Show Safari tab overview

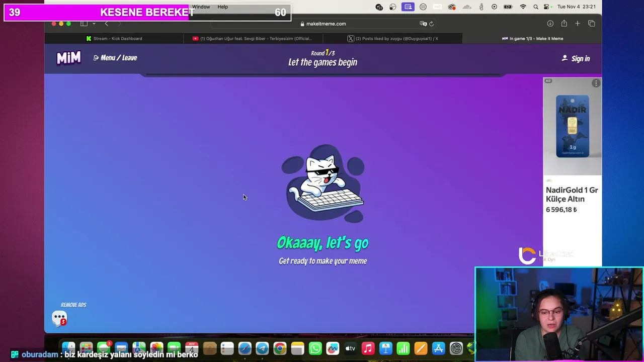(x=592, y=24)
